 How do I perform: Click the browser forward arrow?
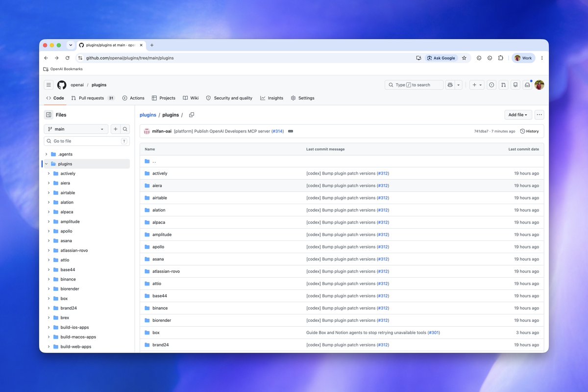(57, 58)
